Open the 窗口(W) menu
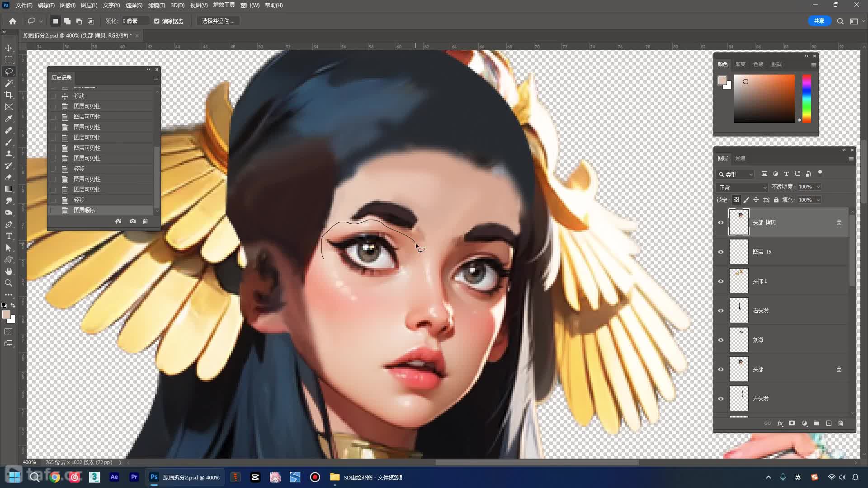The width and height of the screenshot is (868, 488). click(250, 5)
